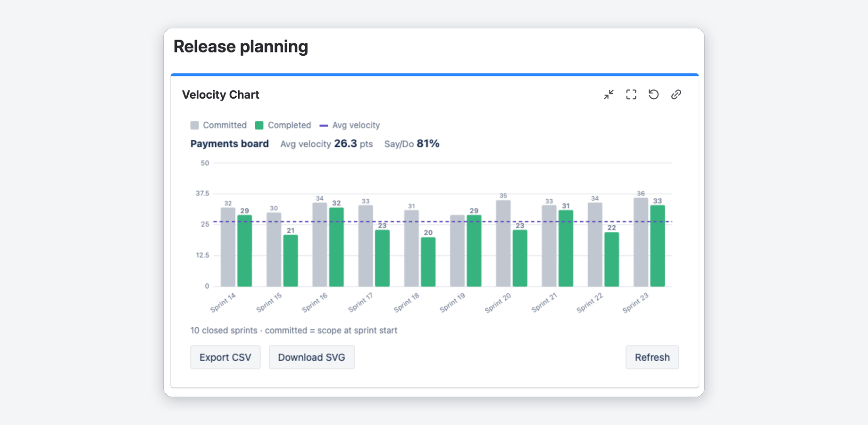The image size is (868, 425).
Task: Click the Say/Do 81% value
Action: [412, 144]
